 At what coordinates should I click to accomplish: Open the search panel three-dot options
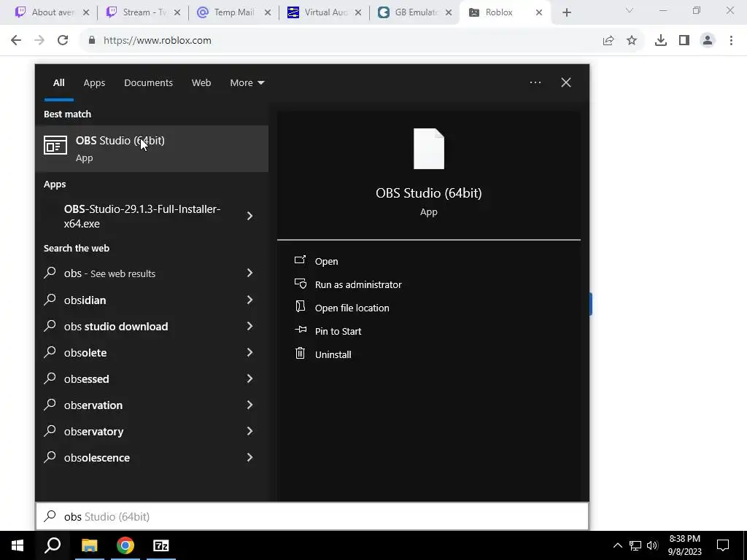[x=535, y=83]
